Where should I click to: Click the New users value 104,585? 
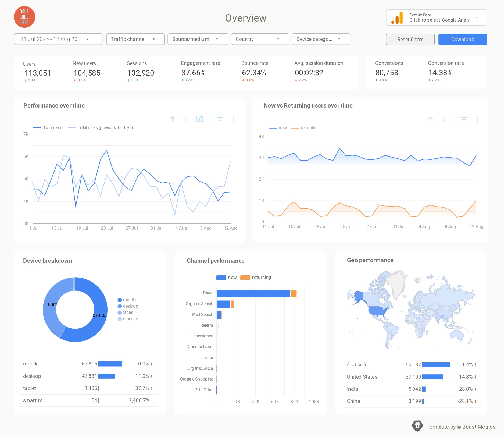coord(87,73)
